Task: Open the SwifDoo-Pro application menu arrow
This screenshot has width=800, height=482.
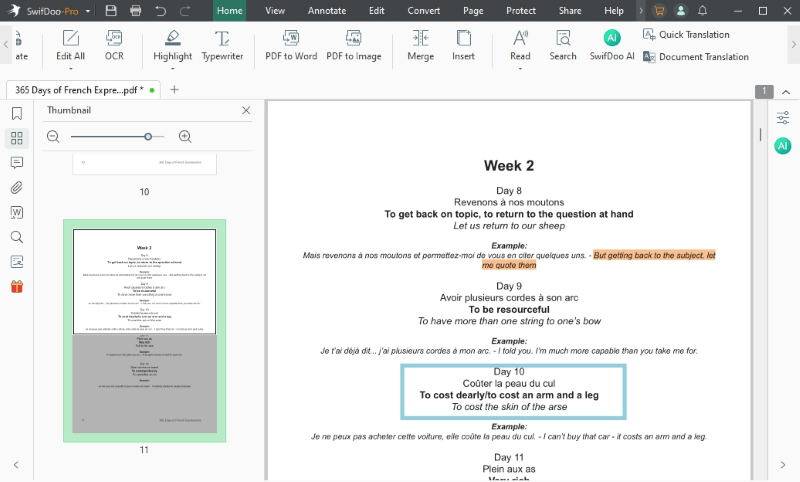Action: pos(89,11)
